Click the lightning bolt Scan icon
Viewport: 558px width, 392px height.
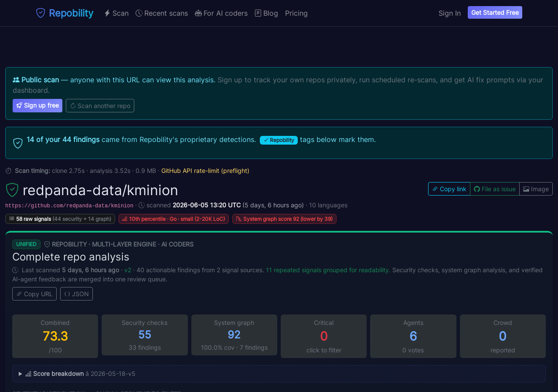coord(107,13)
